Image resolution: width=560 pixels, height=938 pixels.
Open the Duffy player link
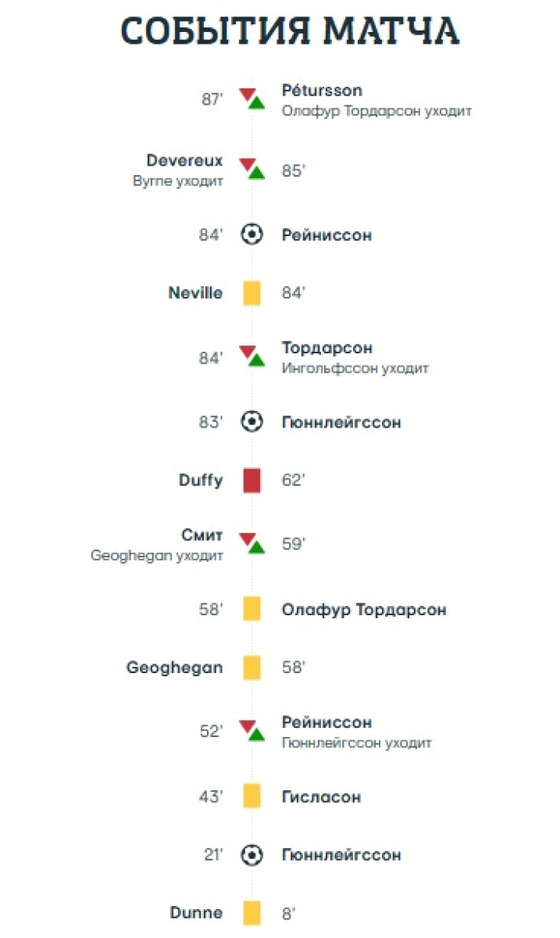tap(201, 481)
